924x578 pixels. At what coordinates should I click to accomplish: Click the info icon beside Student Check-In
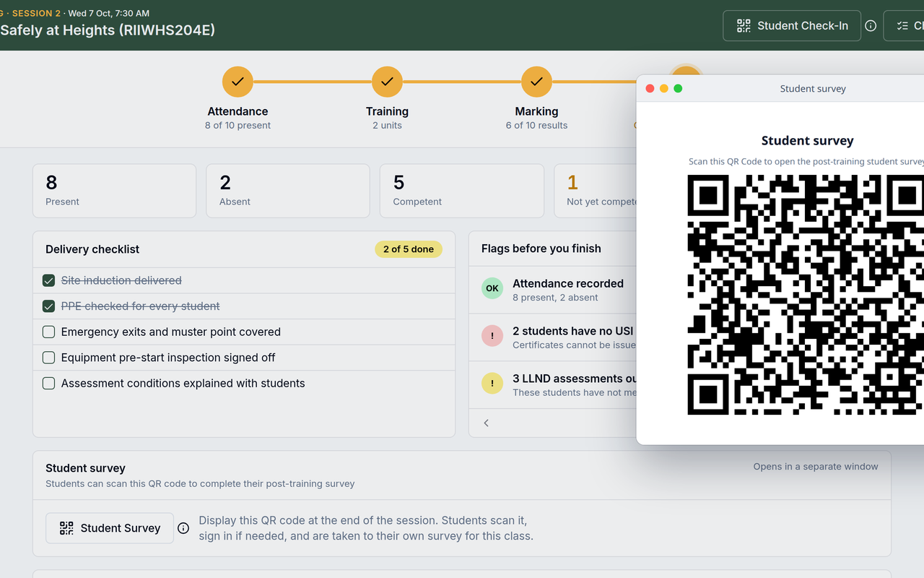[871, 26]
